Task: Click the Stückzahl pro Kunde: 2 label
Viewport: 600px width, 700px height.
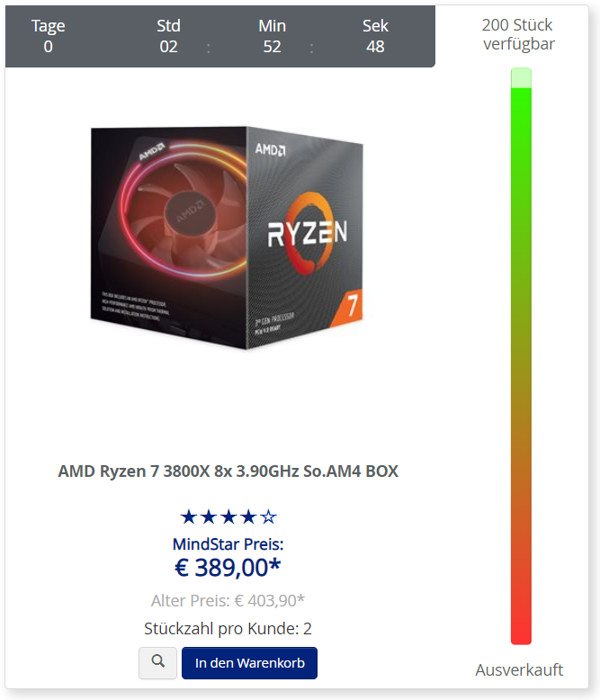Action: 228,628
